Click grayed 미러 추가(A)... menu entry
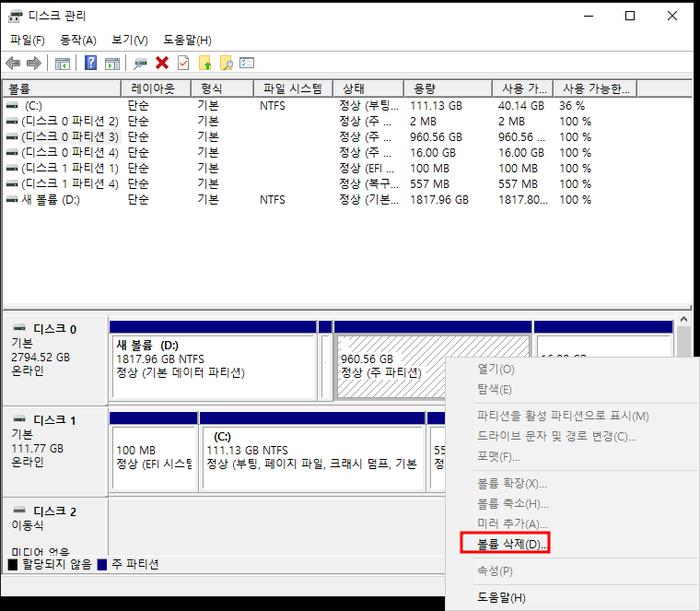Image resolution: width=700 pixels, height=611 pixels. [512, 523]
